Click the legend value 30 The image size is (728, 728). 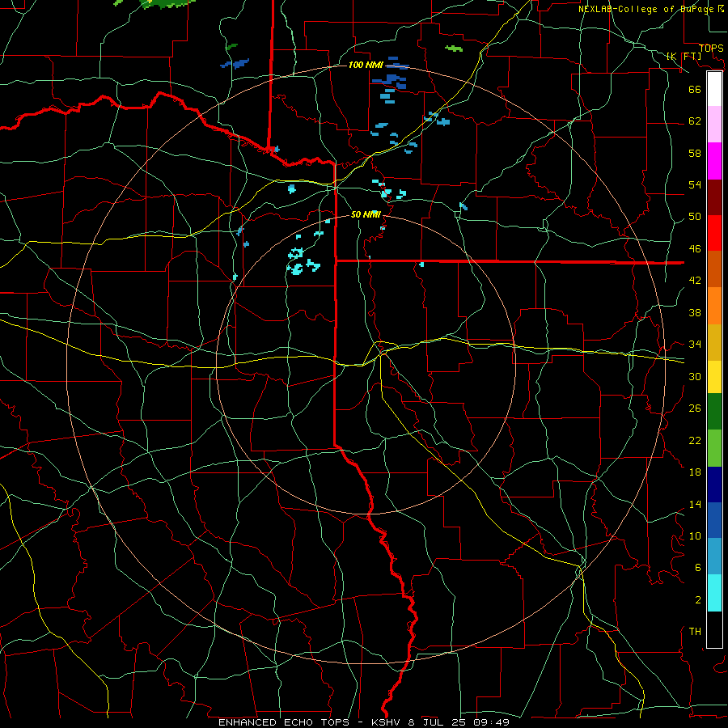pos(695,376)
